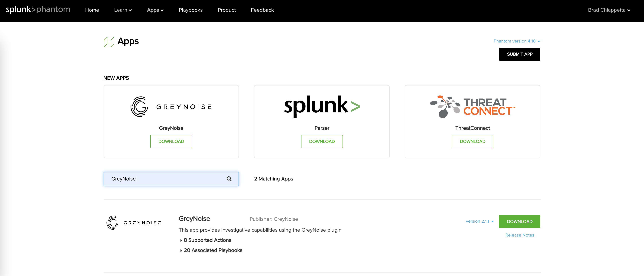Click the GreyNoise logo in New Apps
This screenshot has width=644, height=276.
171,107
